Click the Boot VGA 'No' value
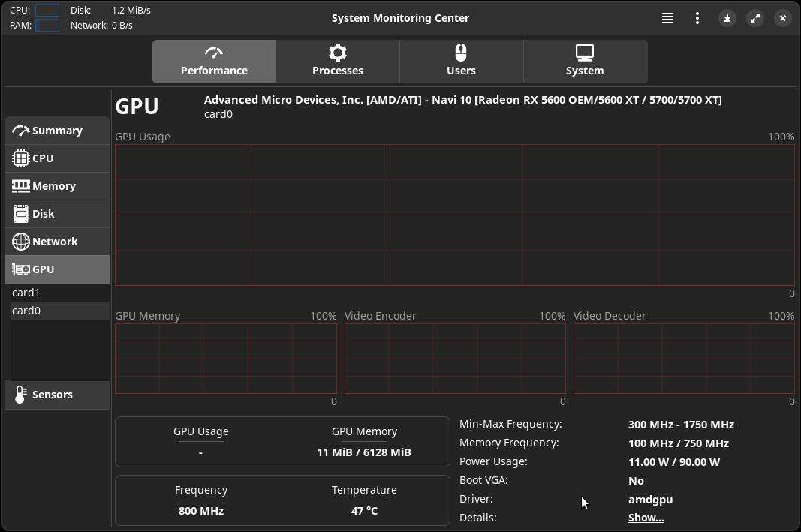The image size is (801, 532). point(636,481)
